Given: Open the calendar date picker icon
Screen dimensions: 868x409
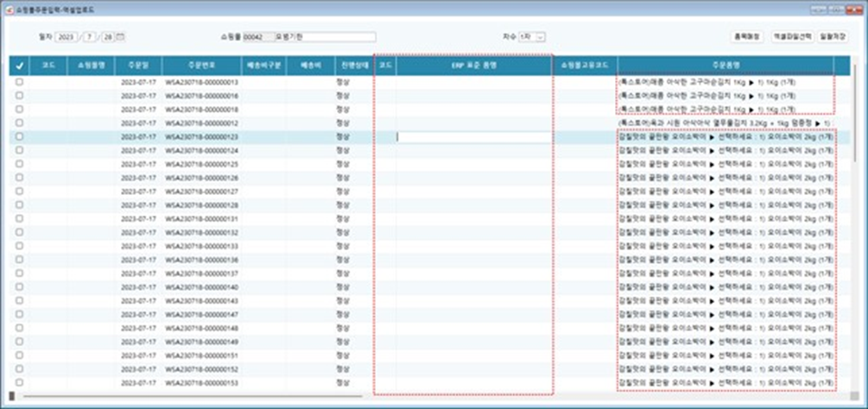Looking at the screenshot, I should tap(120, 37).
